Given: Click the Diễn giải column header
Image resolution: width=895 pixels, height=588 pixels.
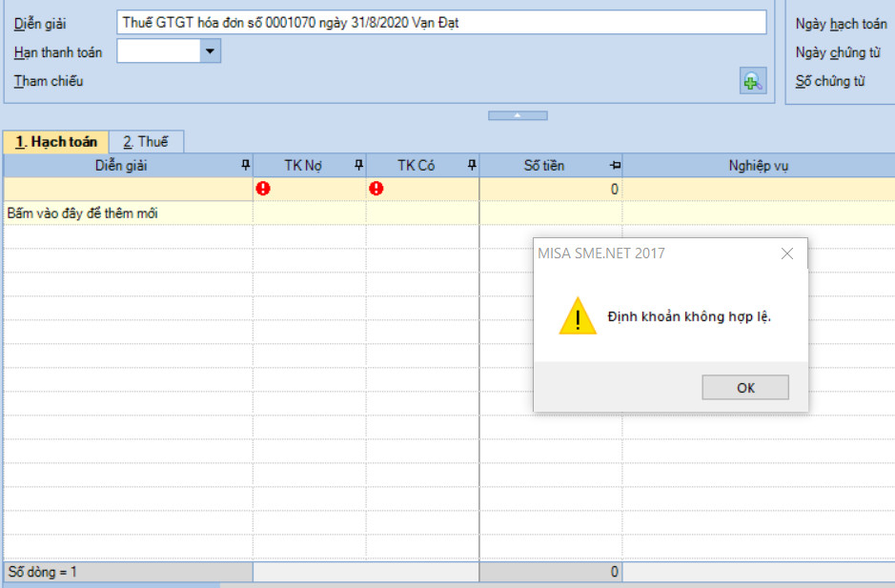Looking at the screenshot, I should [x=129, y=166].
